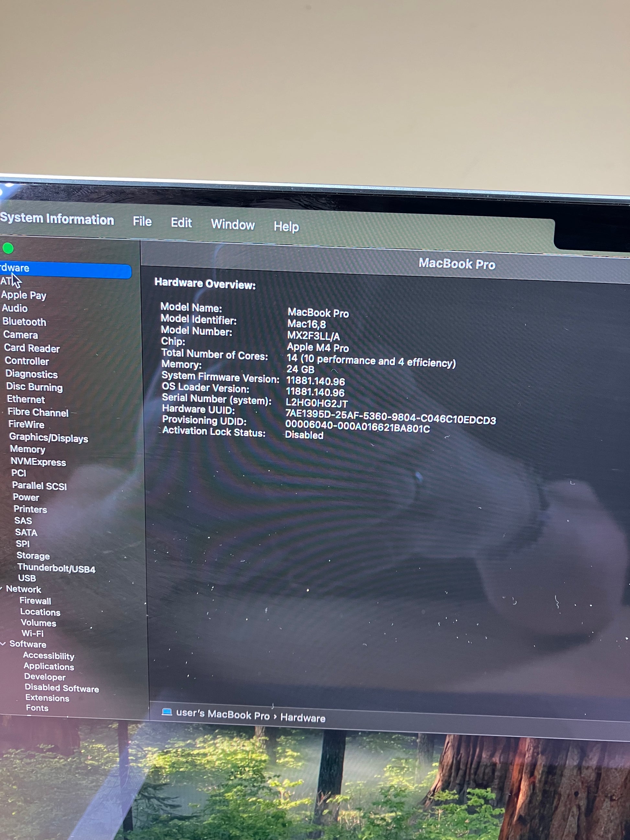
Task: Click the Provisioning UDID value
Action: tap(357, 427)
